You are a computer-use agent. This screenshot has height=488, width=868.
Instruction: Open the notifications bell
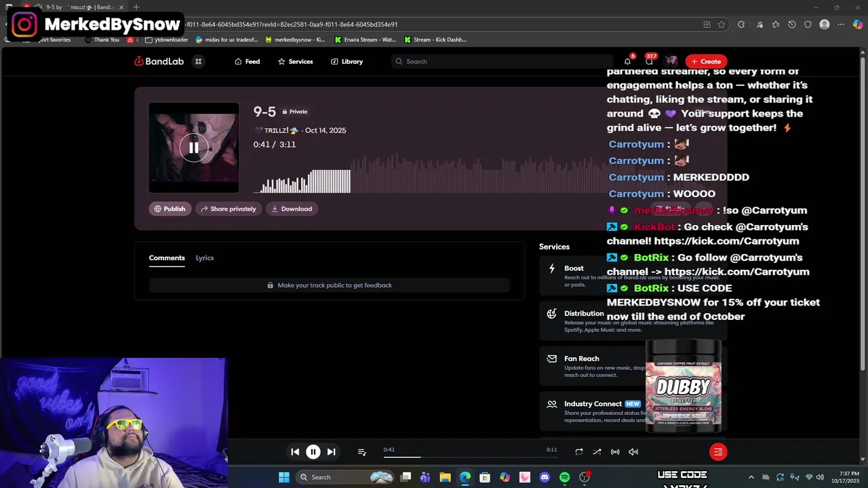tap(627, 62)
